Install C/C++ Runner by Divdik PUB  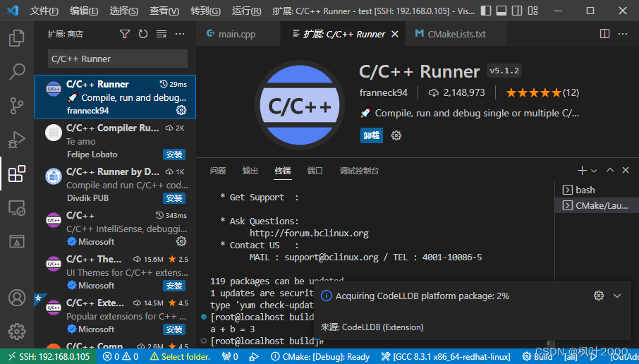click(174, 198)
